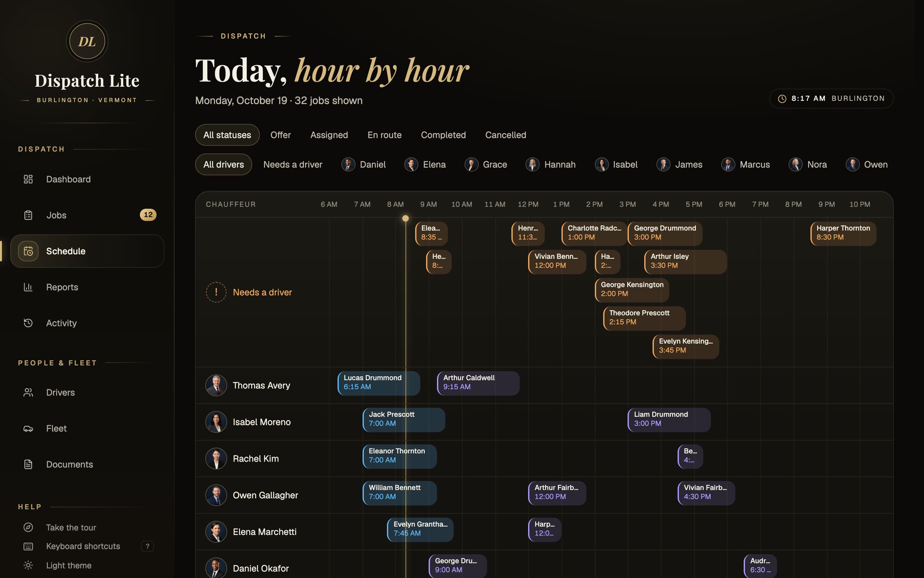Image resolution: width=924 pixels, height=578 pixels.
Task: Click the Jobs clipboard icon
Action: (x=28, y=215)
